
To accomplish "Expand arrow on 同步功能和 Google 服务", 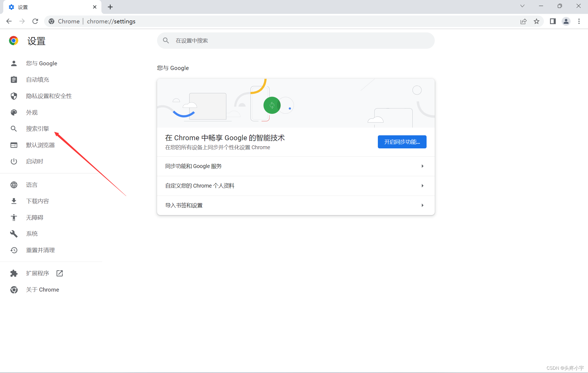I will point(422,166).
